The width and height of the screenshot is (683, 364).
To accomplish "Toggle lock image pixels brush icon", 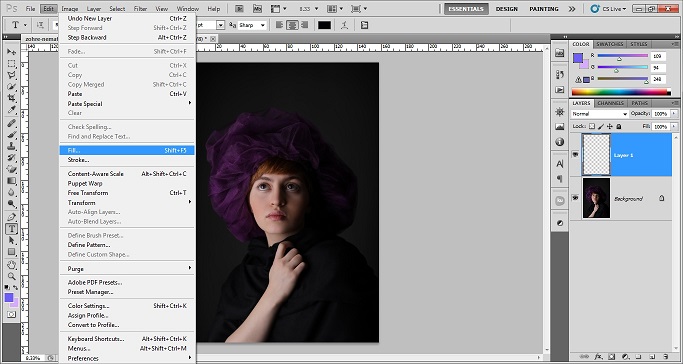I will tap(601, 126).
